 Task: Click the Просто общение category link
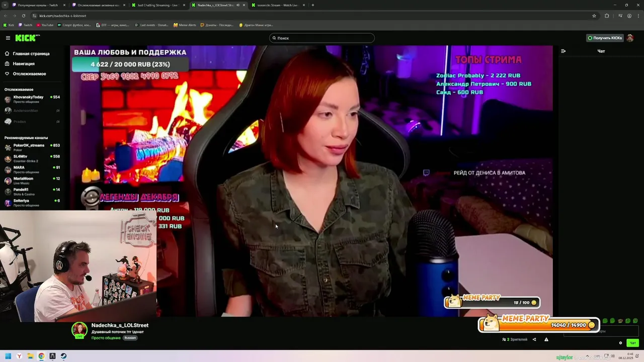(106, 338)
